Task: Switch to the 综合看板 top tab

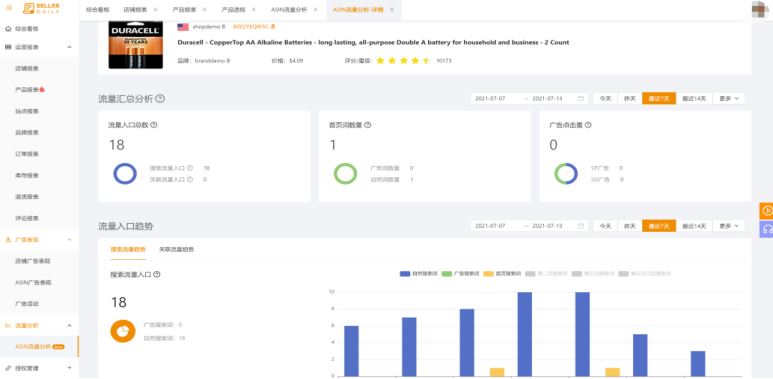Action: coord(98,10)
